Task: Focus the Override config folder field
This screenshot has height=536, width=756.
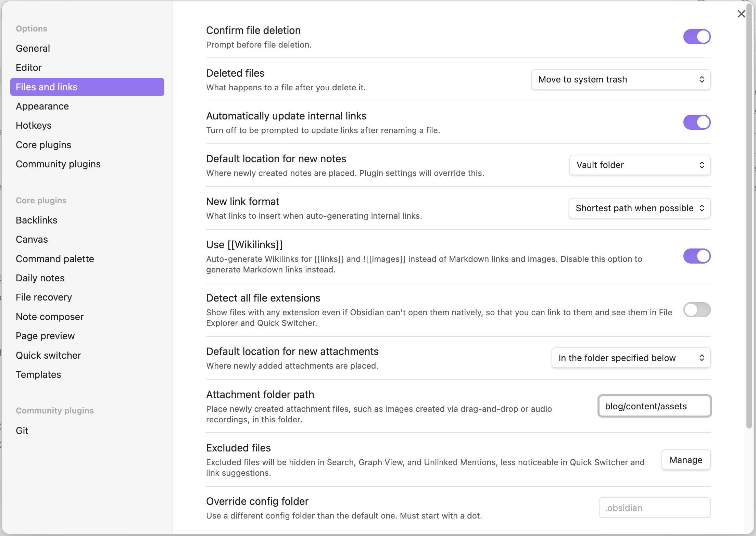Action: 654,508
